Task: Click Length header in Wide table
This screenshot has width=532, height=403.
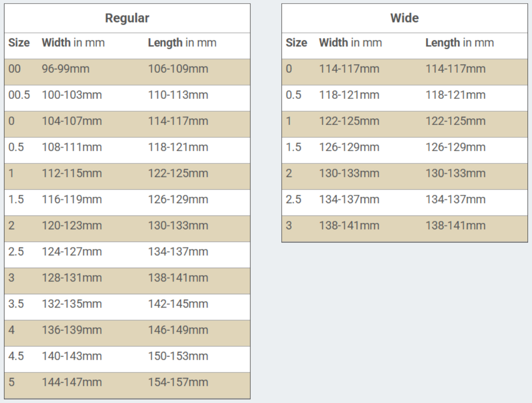Action: [x=459, y=43]
